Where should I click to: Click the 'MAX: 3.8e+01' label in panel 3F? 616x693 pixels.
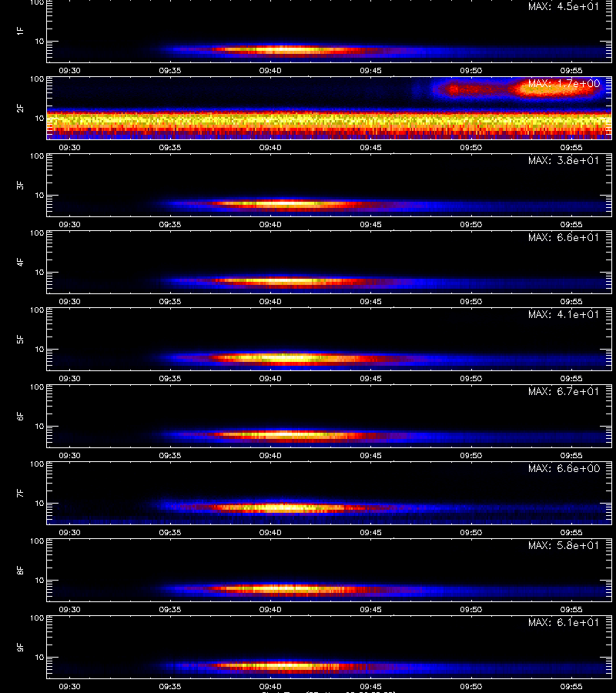[564, 160]
